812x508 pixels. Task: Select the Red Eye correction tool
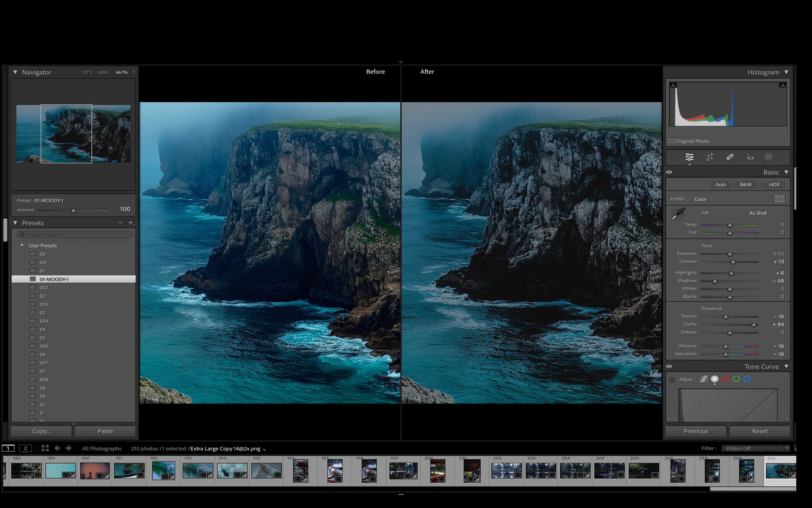tap(750, 157)
